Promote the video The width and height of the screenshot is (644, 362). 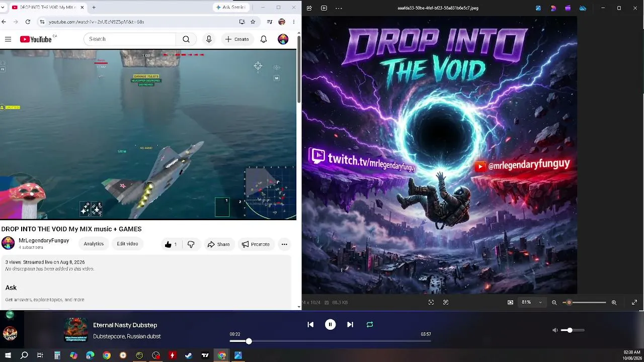click(x=256, y=244)
